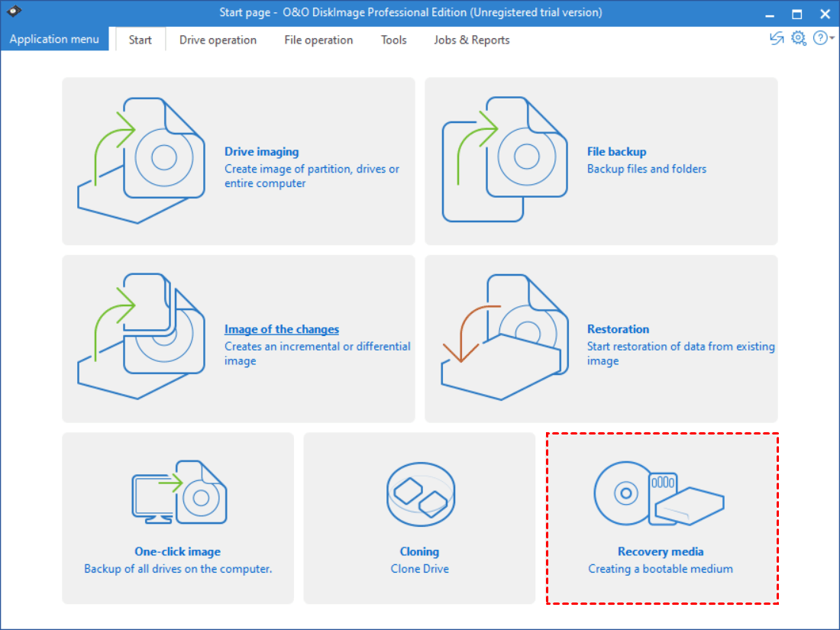Click the 'Clone Drive' description

[x=419, y=568]
